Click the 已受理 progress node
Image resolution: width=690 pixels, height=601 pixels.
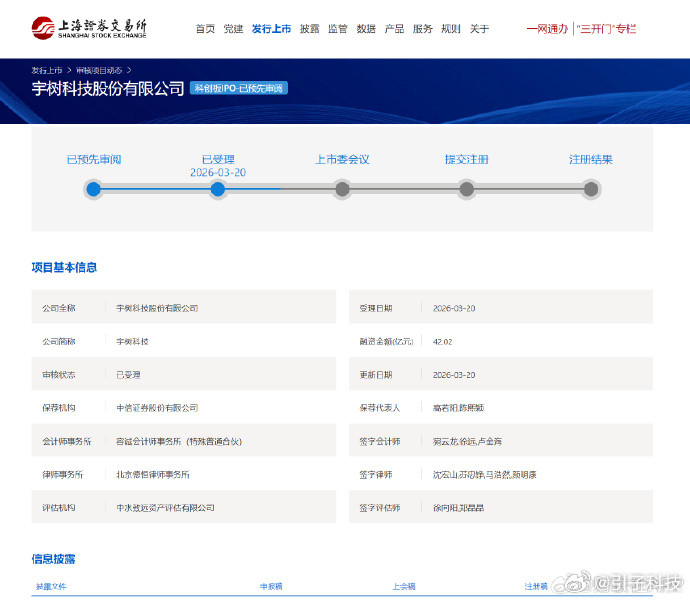218,189
